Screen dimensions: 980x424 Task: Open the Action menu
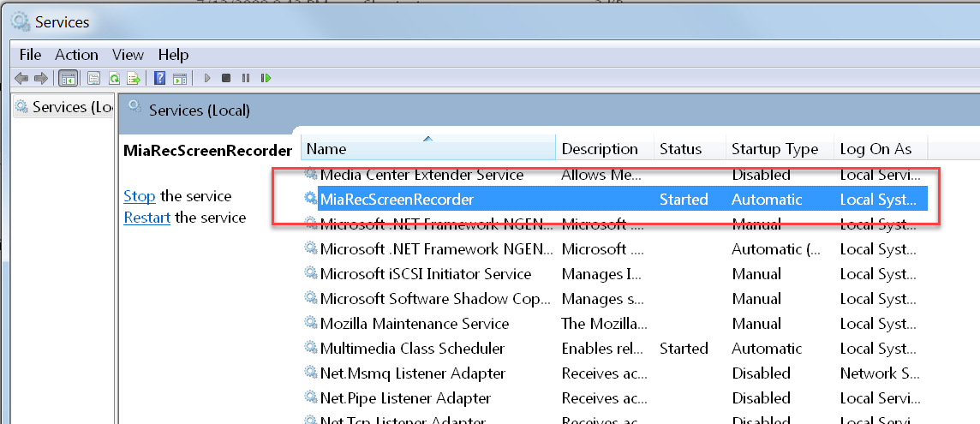coord(76,54)
